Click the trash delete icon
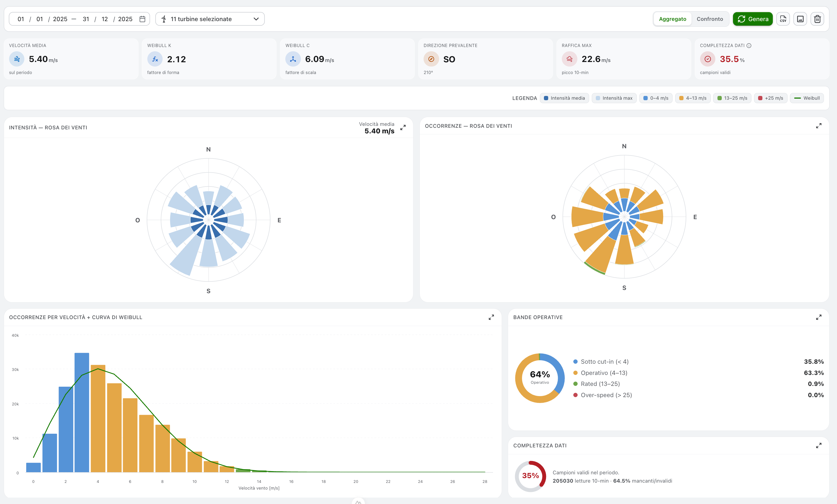The height and width of the screenshot is (504, 837). 817,19
